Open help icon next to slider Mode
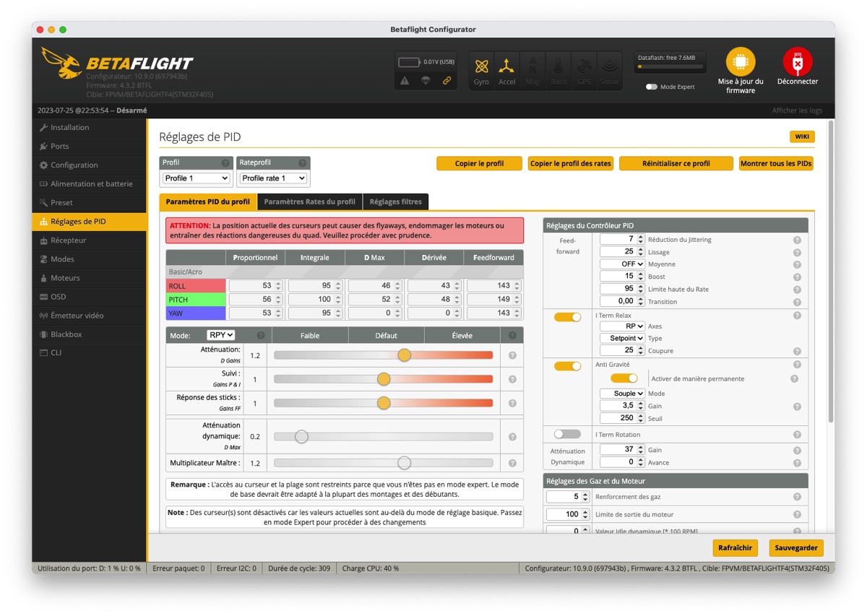Image resolution: width=867 pixels, height=616 pixels. [x=261, y=335]
